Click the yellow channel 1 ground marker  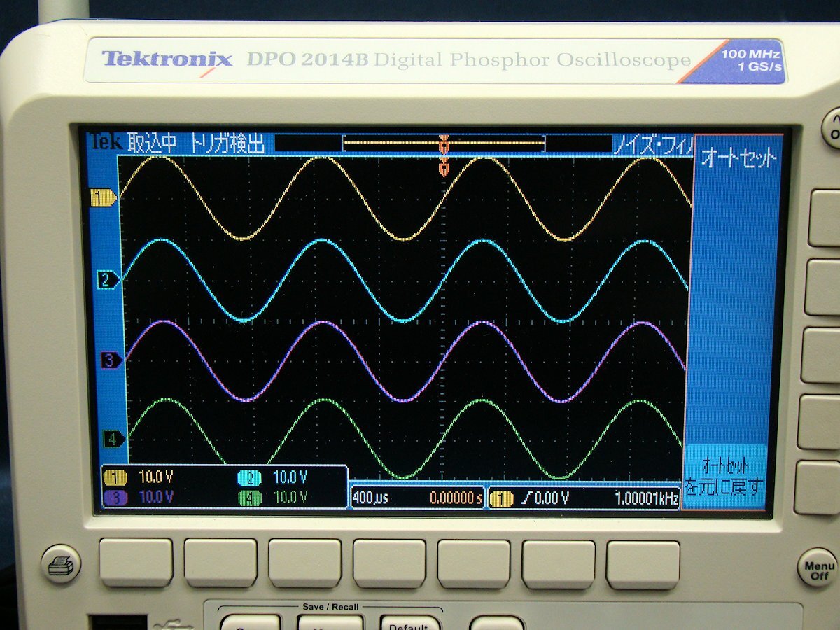click(103, 198)
